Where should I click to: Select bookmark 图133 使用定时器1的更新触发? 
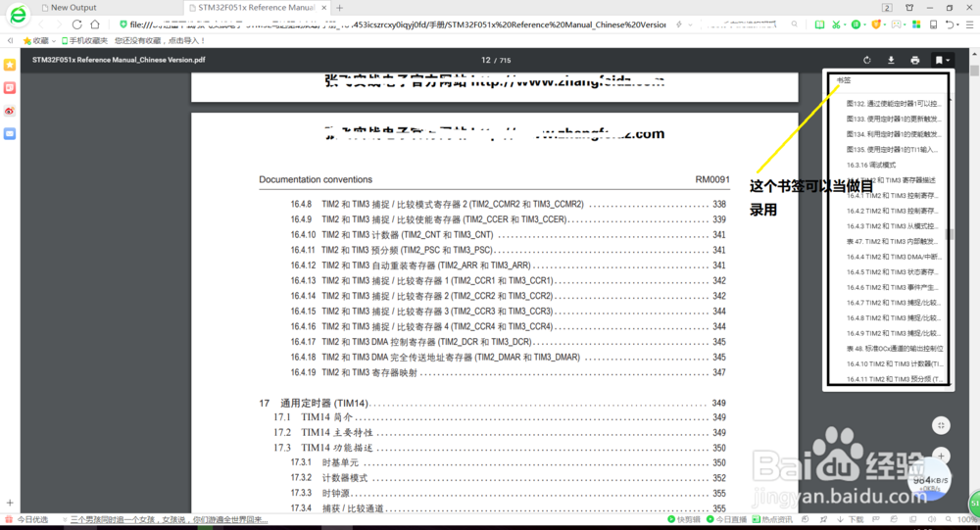[893, 119]
